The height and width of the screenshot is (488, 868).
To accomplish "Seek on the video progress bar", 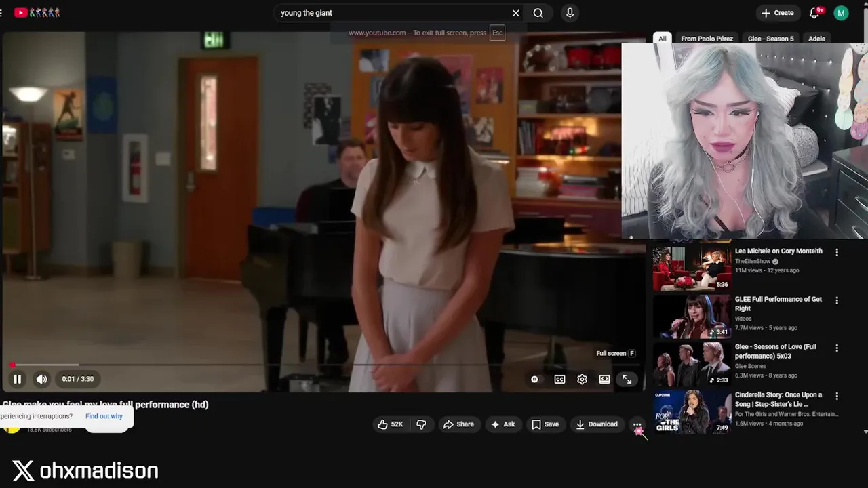I will coord(323,365).
